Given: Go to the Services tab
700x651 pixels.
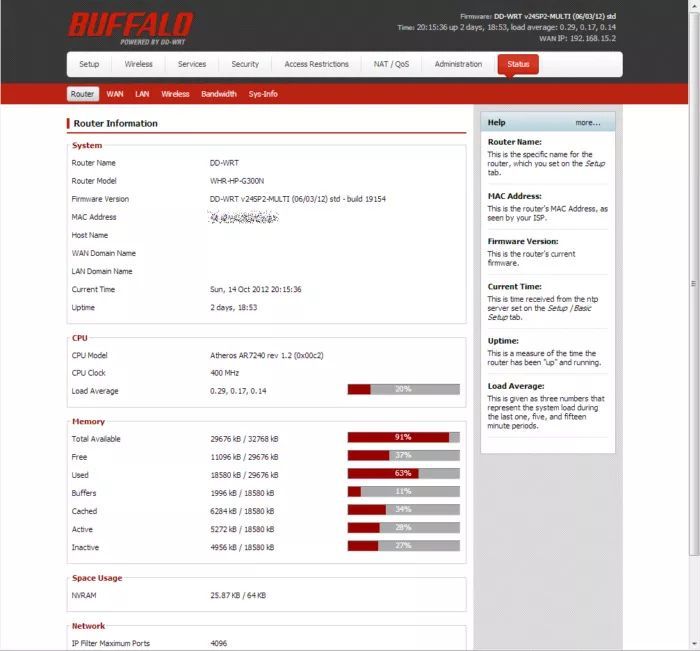Looking at the screenshot, I should point(192,64).
